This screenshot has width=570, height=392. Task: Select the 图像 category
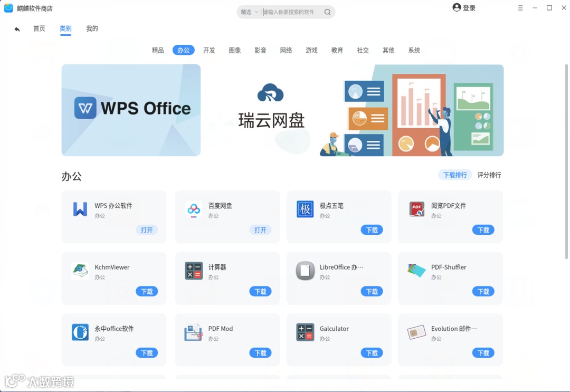pyautogui.click(x=234, y=50)
